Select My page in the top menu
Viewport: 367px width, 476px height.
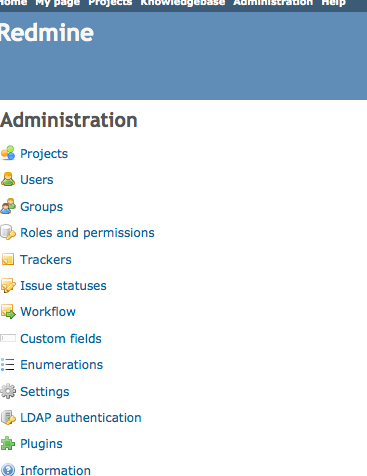[58, 3]
